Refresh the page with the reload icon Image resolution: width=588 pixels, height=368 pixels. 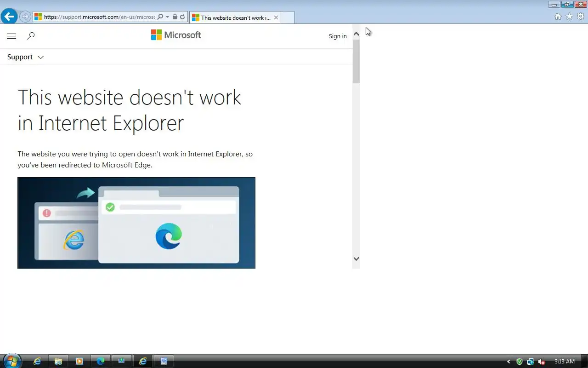182,17
